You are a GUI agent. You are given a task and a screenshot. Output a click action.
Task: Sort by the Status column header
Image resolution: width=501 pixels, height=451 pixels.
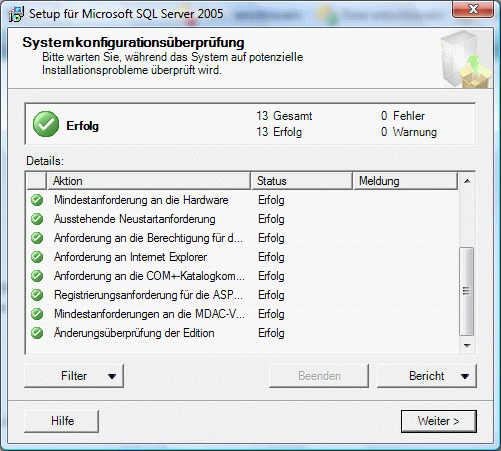tap(302, 181)
